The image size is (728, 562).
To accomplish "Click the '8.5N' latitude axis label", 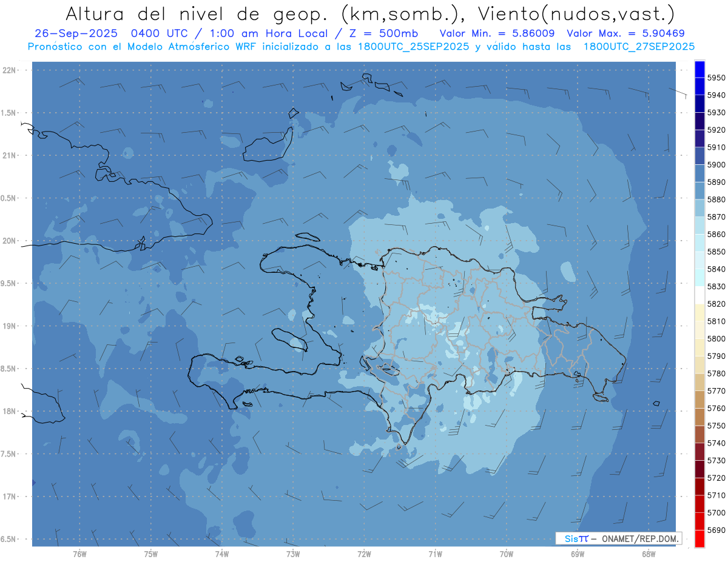I will [x=8, y=369].
